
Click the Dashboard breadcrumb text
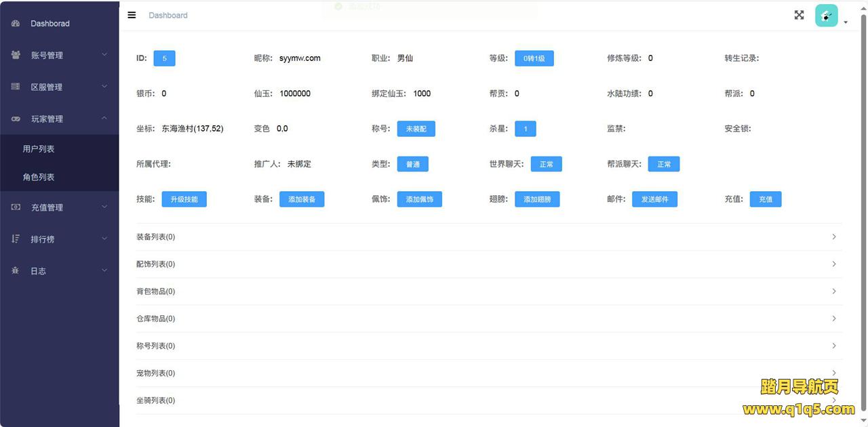(x=168, y=15)
